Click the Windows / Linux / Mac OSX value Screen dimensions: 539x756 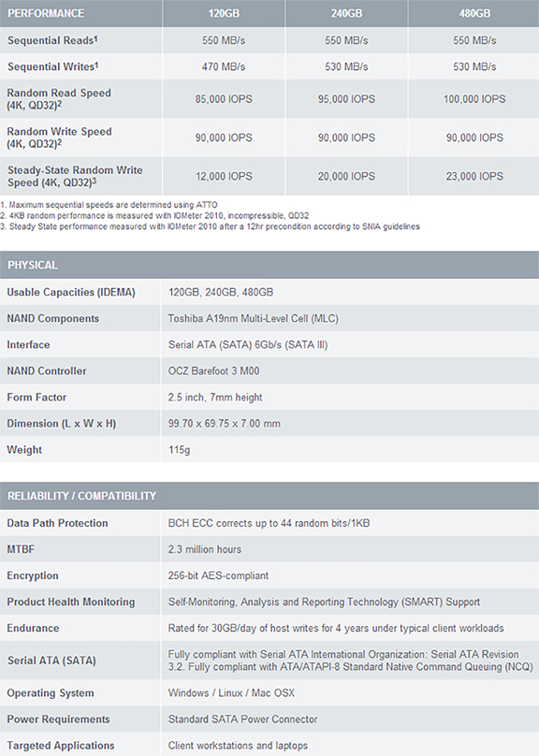point(231,692)
